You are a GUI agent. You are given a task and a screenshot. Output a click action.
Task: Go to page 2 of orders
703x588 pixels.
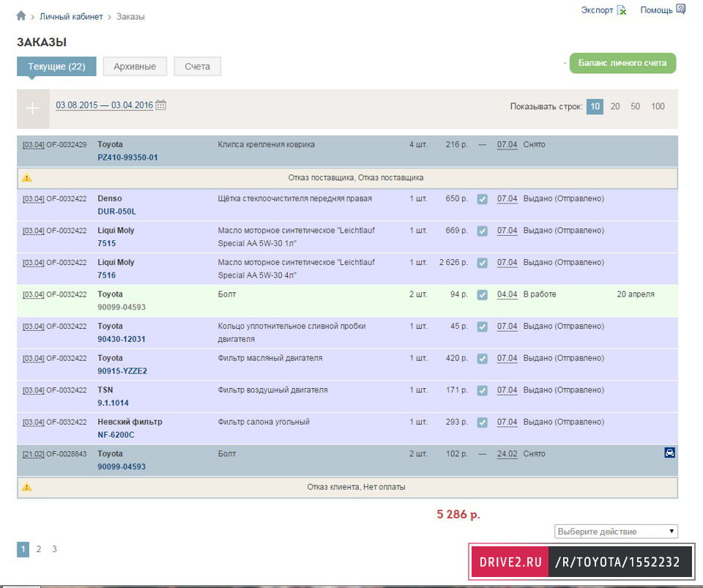39,549
